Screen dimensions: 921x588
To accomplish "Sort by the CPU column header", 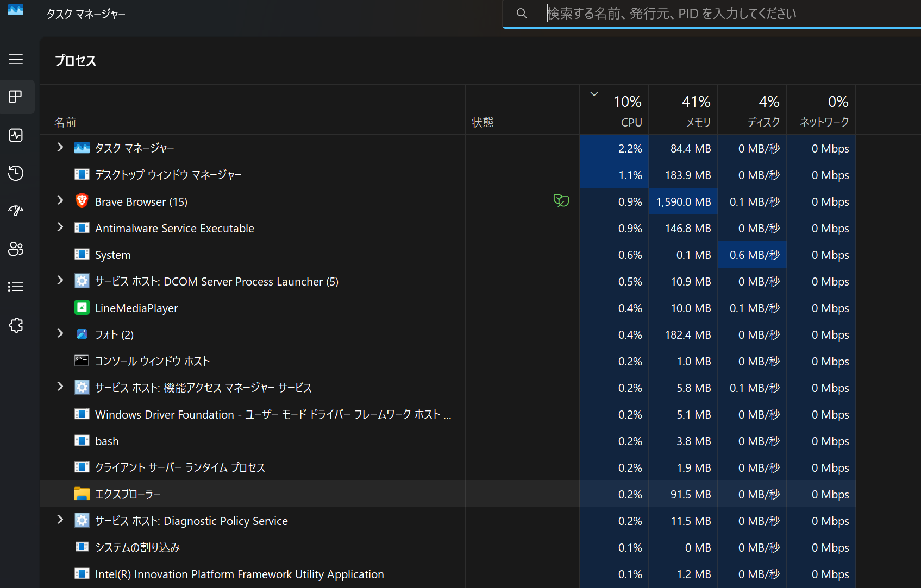I will (614, 110).
